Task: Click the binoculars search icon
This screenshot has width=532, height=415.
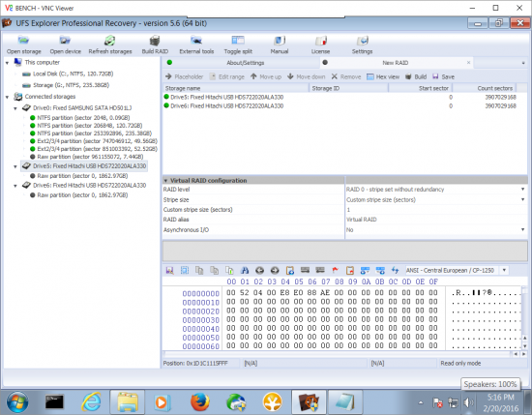Action: click(245, 271)
